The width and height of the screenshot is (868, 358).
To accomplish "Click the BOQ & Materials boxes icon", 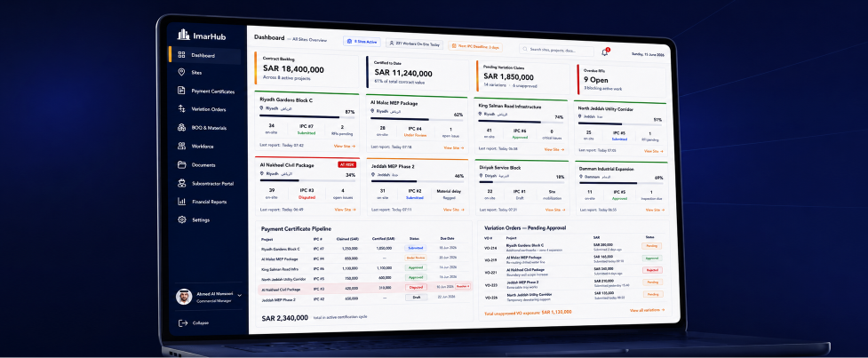I will (181, 128).
